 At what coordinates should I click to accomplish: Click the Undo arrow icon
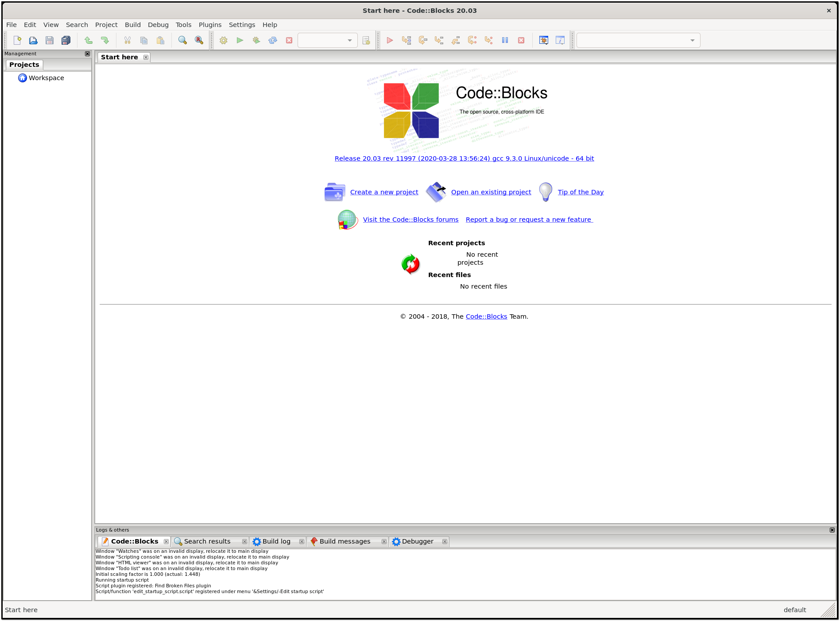[89, 40]
